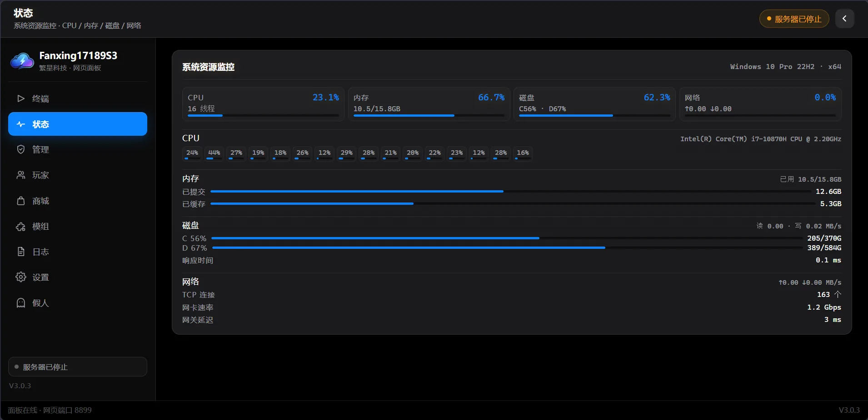The image size is (868, 420).
Task: Open the 玩家 menu item
Action: tap(78, 175)
